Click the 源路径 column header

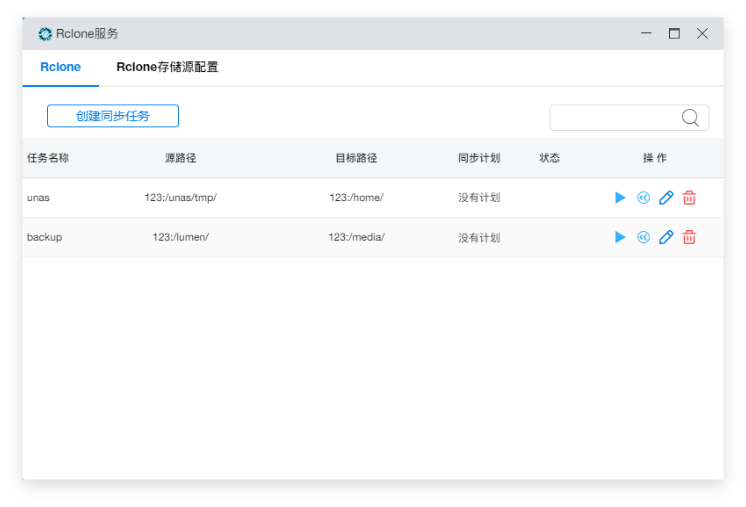click(181, 158)
